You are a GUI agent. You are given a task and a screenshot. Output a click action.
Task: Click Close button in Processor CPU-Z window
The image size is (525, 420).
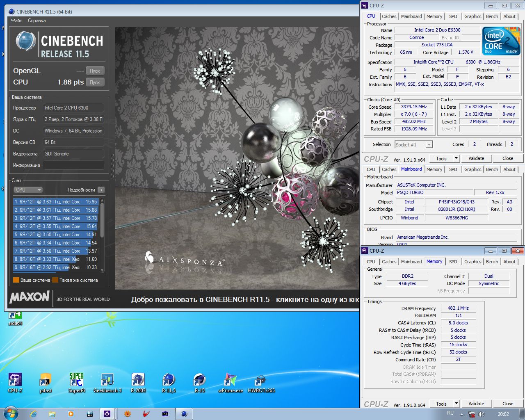(508, 158)
